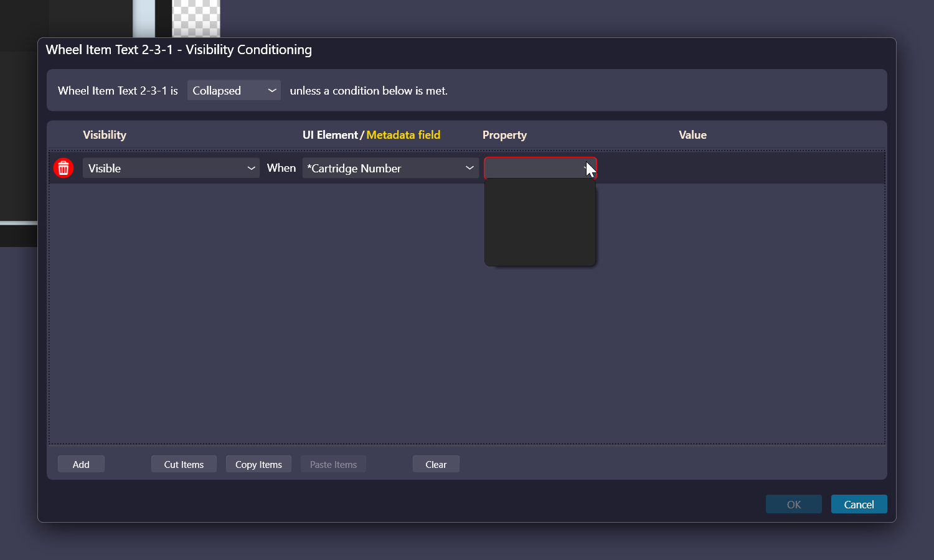The image size is (934, 560).
Task: Click the dialog title Wheel Item Text 2-3-1
Action: (x=109, y=50)
